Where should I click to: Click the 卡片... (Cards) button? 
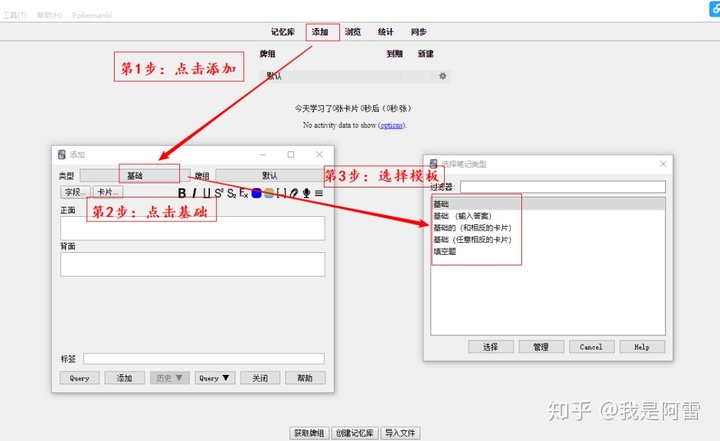point(108,192)
